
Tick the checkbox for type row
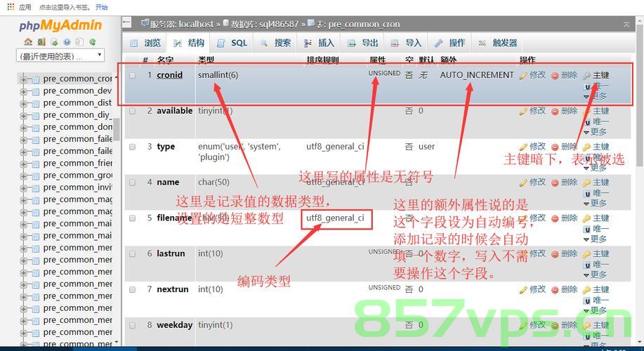click(x=132, y=147)
